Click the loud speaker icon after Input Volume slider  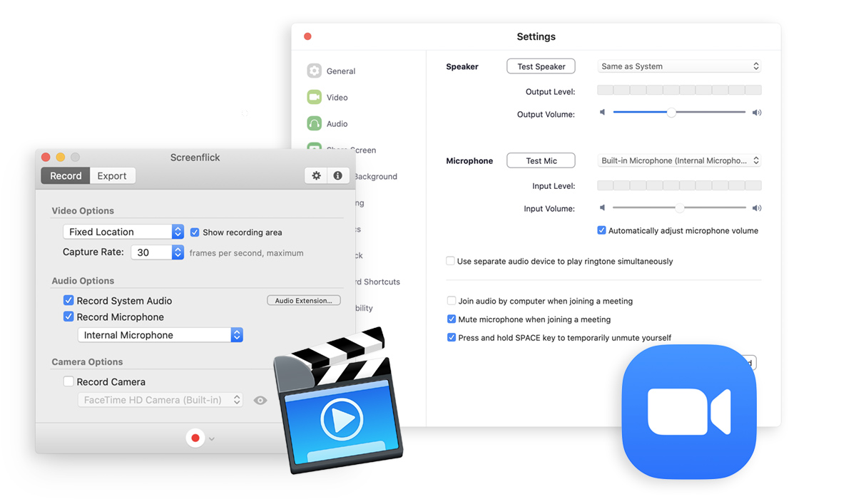click(757, 208)
